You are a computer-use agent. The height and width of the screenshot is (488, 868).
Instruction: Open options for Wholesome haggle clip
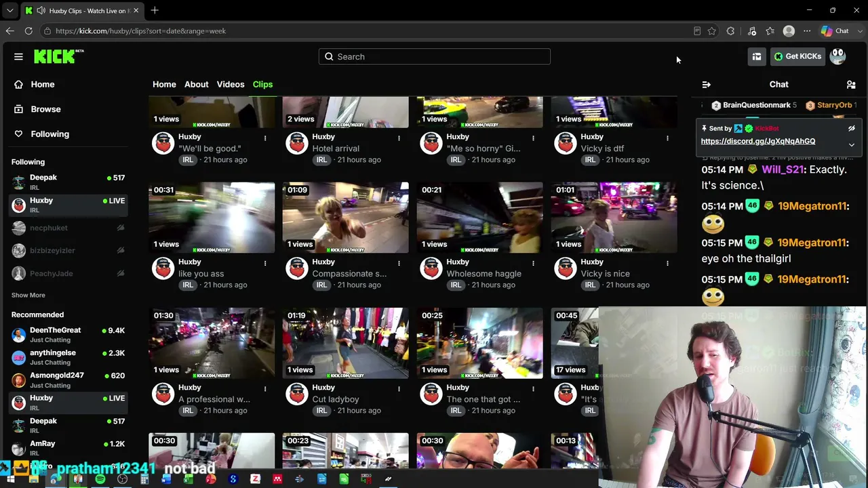click(x=533, y=263)
